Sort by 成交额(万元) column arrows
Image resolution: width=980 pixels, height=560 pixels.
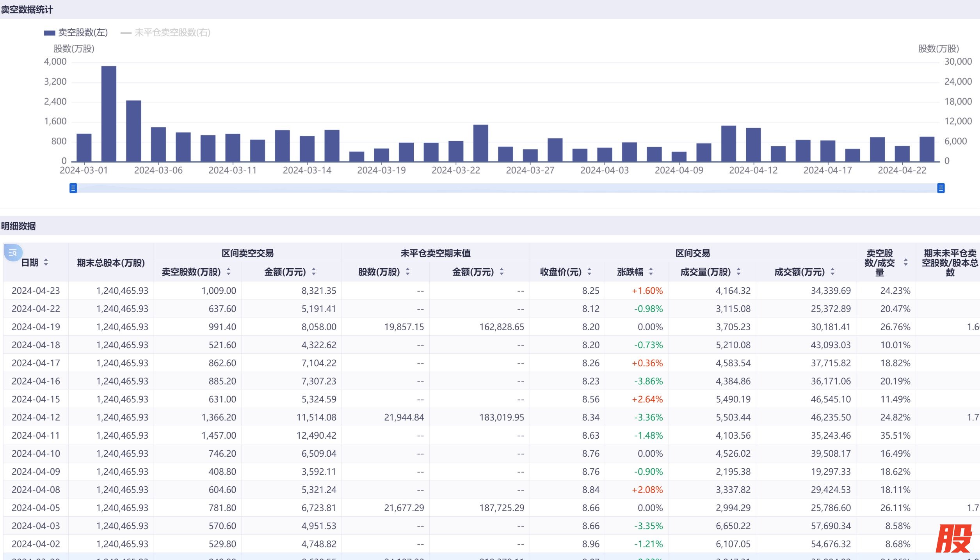[x=832, y=272]
